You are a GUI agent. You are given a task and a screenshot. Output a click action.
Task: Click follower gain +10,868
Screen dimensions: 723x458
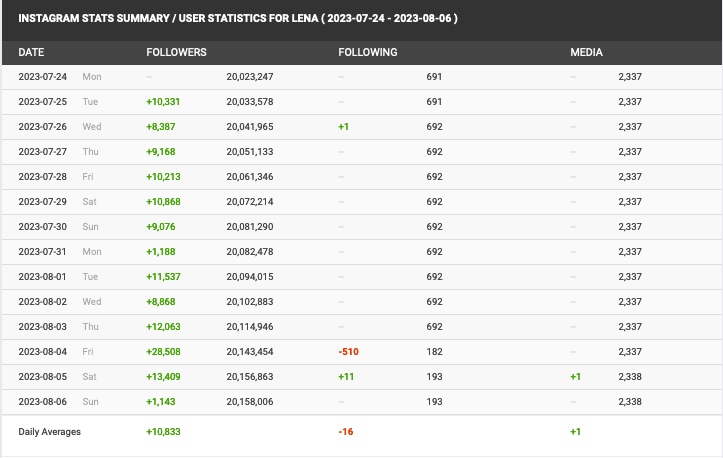(x=163, y=202)
